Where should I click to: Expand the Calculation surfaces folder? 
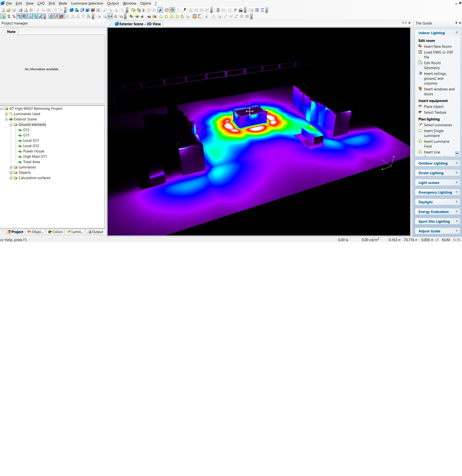(11, 178)
